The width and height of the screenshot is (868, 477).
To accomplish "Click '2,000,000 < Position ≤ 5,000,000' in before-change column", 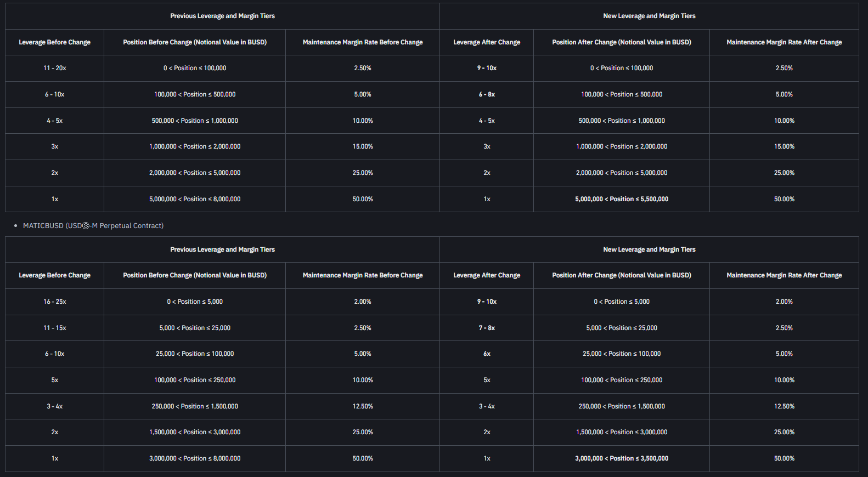I will tap(195, 173).
